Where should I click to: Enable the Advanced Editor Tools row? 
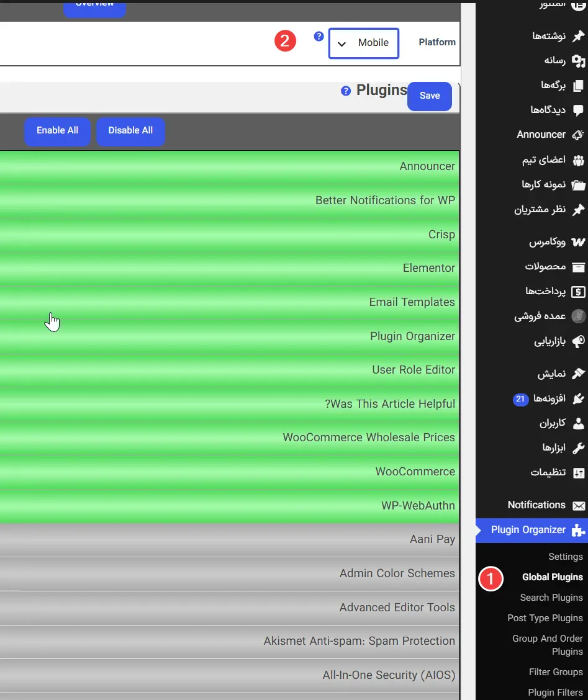pos(229,608)
